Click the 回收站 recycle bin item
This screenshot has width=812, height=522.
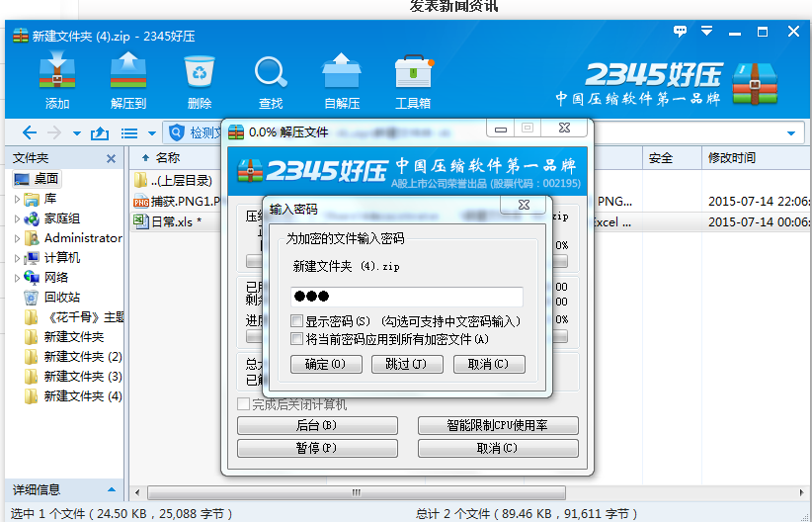point(51,297)
